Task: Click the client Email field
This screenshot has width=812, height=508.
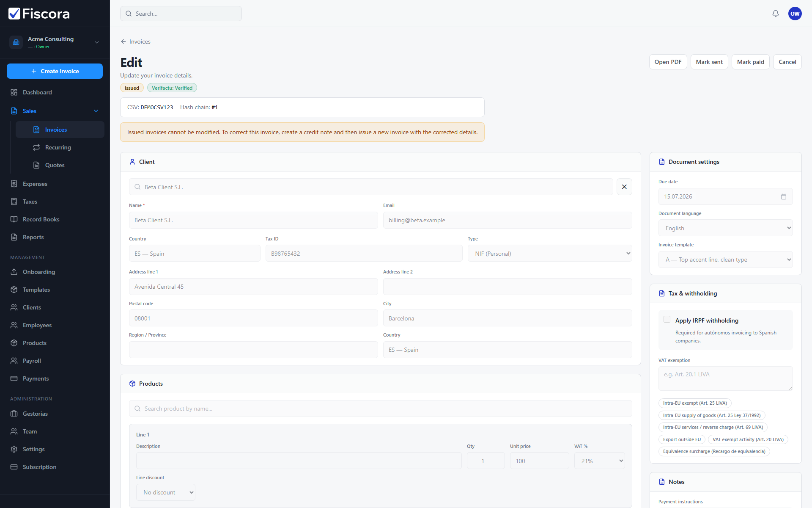Action: pos(507,220)
